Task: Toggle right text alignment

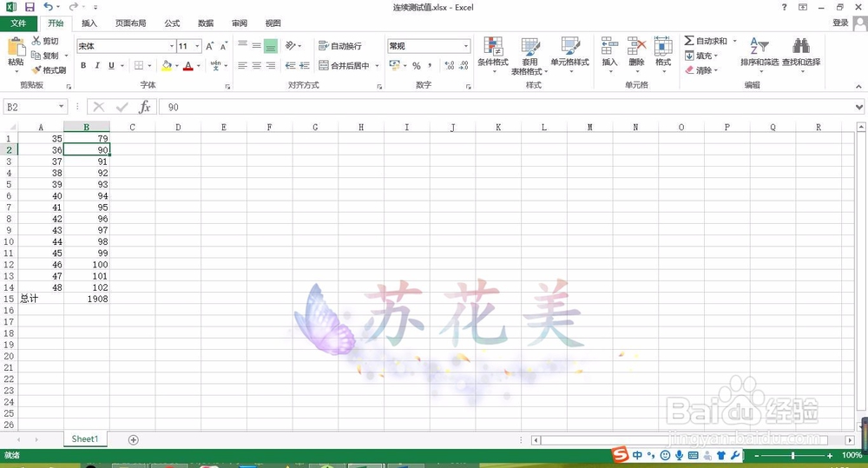Action: [270, 65]
